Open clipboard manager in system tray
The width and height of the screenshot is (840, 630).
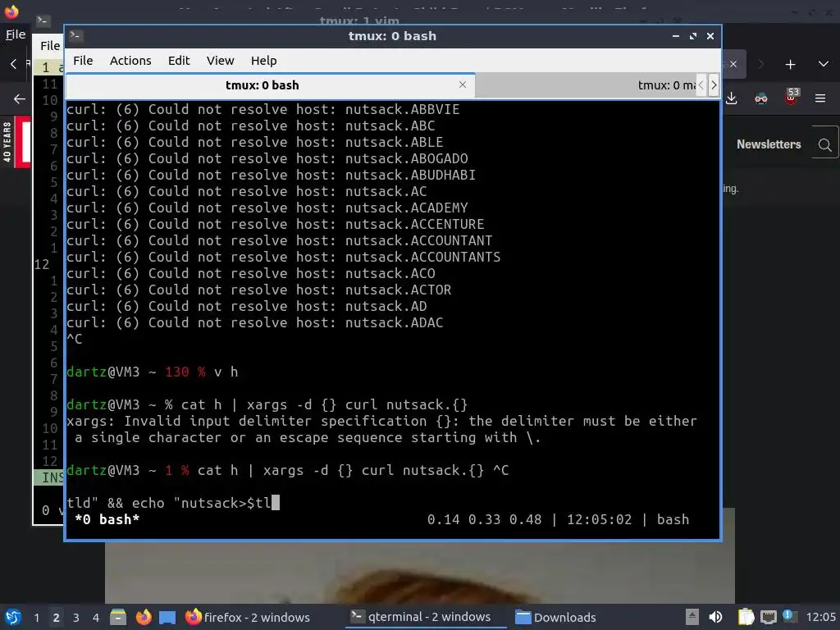[x=745, y=617]
